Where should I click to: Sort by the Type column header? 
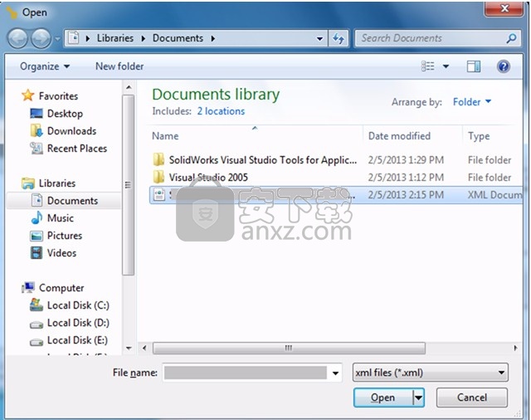pos(479,136)
